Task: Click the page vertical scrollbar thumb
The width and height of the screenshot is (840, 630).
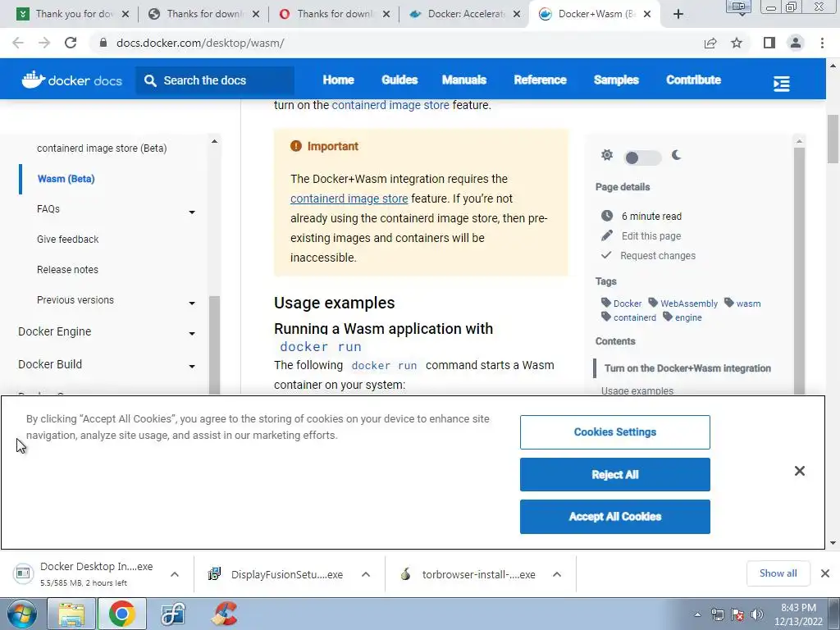Action: click(x=833, y=139)
